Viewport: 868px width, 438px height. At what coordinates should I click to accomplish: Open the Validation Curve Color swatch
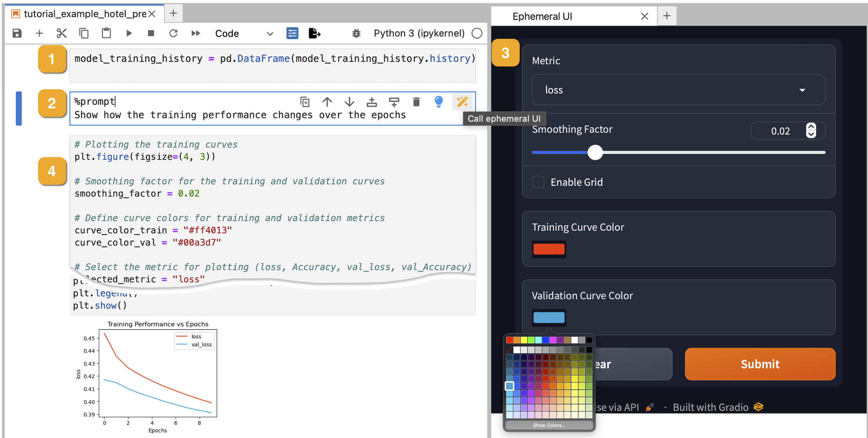click(x=549, y=318)
